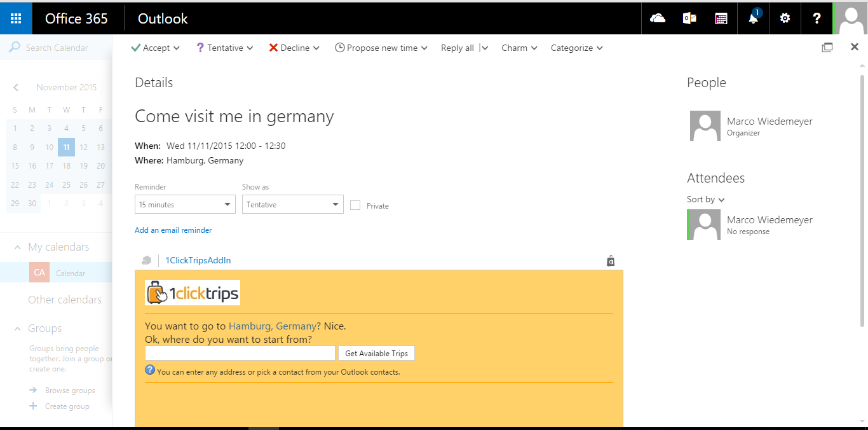The height and width of the screenshot is (430, 868).
Task: Open the Office 365 app launcher grid
Action: click(x=16, y=18)
